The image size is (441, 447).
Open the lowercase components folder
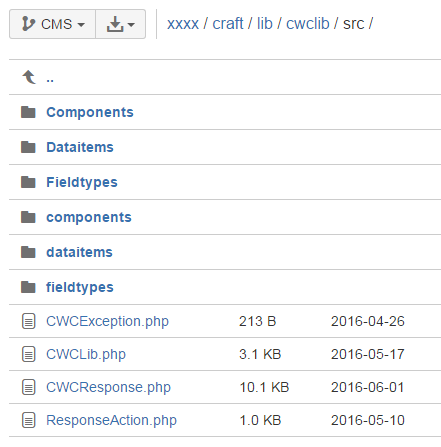[x=89, y=217]
